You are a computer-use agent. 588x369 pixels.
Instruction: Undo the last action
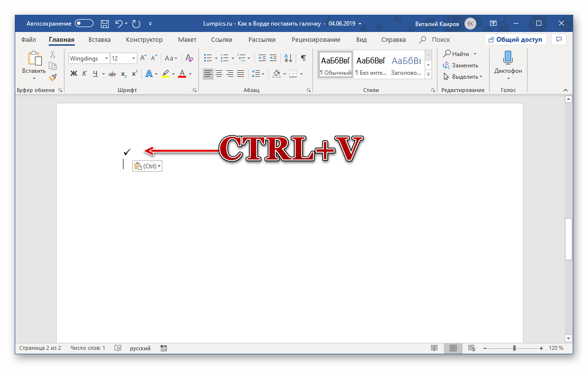[119, 24]
